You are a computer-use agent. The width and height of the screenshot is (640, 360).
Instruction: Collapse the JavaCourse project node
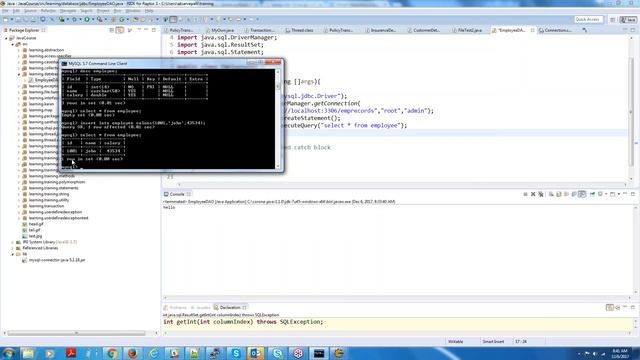6,38
